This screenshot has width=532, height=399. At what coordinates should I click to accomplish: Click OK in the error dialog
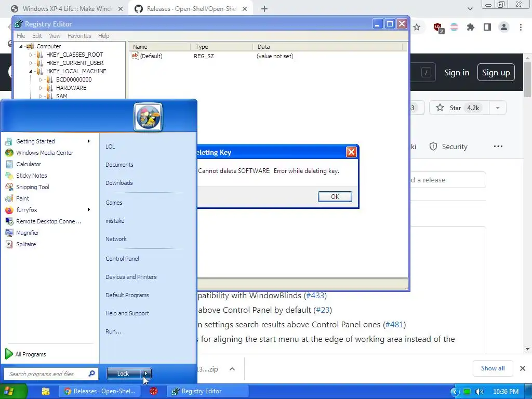click(x=335, y=197)
